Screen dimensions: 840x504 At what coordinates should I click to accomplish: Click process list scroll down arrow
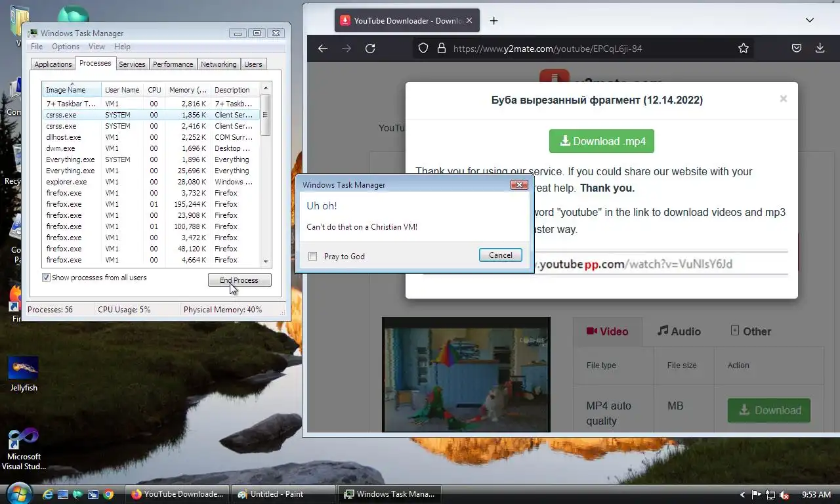point(266,261)
